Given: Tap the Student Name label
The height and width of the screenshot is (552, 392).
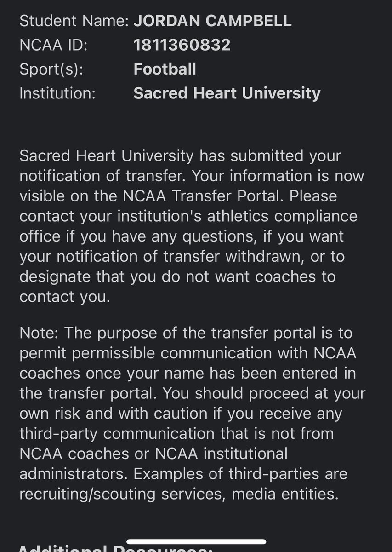Looking at the screenshot, I should tap(74, 21).
